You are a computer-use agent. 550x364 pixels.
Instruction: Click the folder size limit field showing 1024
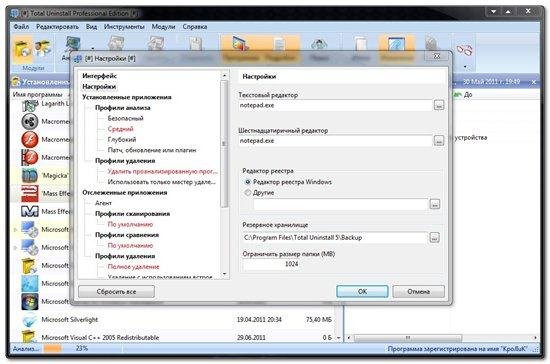[x=271, y=264]
